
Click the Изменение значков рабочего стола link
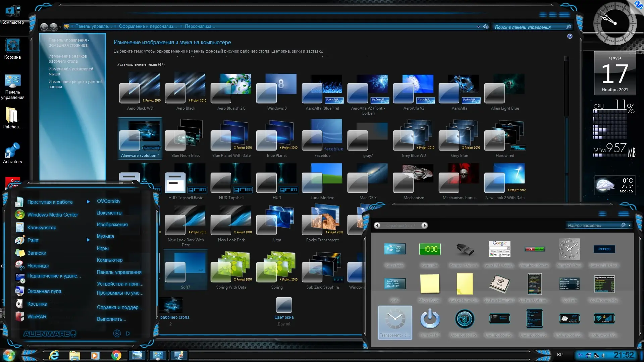click(67, 59)
